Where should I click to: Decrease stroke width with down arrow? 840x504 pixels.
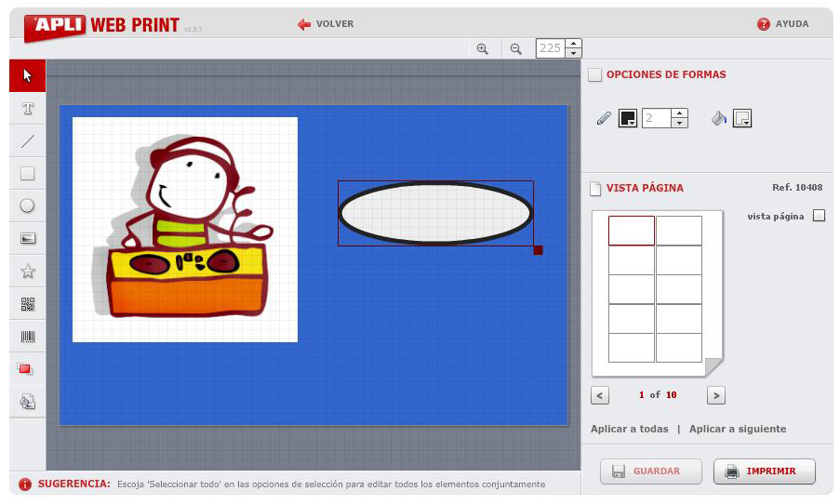(679, 123)
